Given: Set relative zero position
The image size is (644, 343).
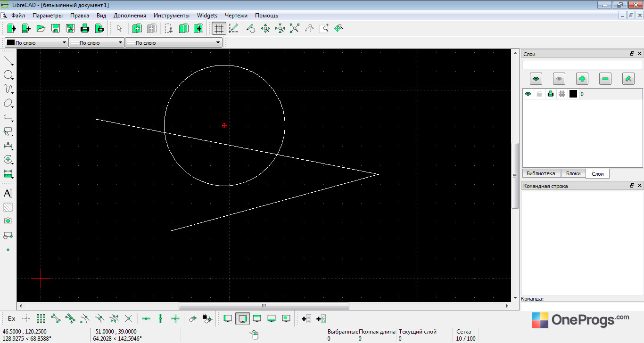Looking at the screenshot, I should coord(192,319).
